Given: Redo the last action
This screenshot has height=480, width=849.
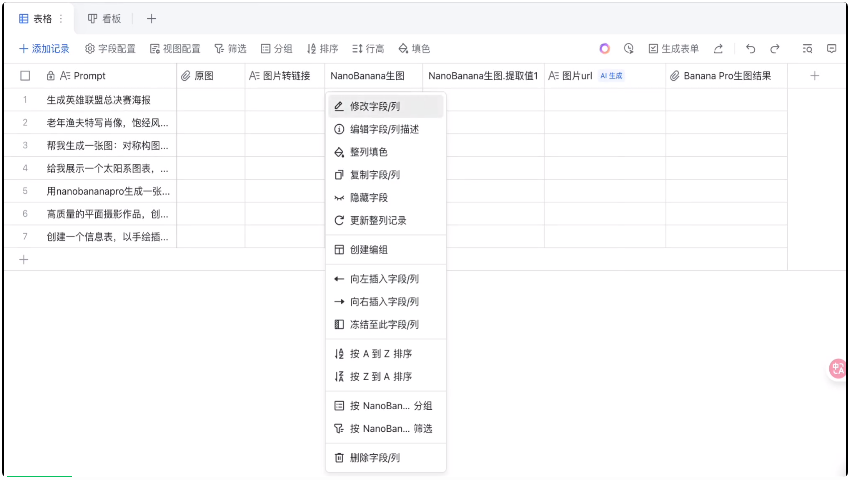Looking at the screenshot, I should tap(775, 49).
